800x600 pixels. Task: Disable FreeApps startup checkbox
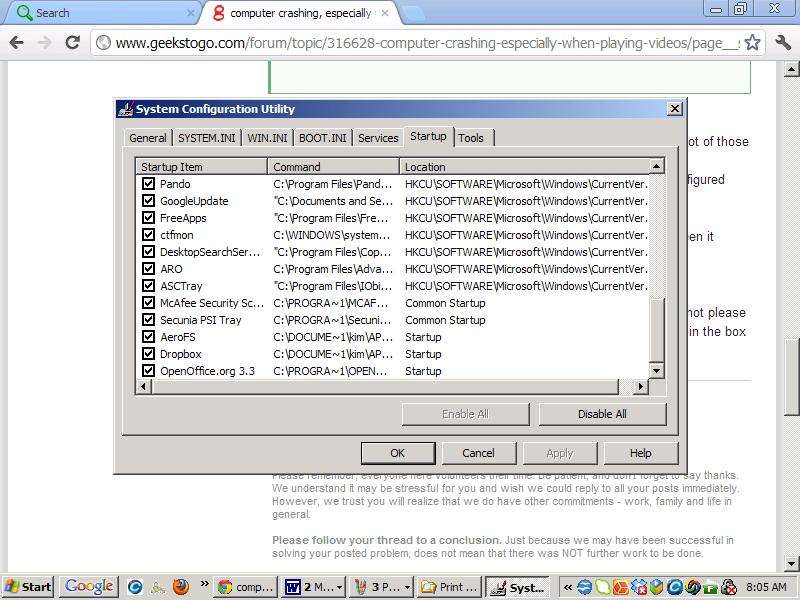[x=148, y=217]
